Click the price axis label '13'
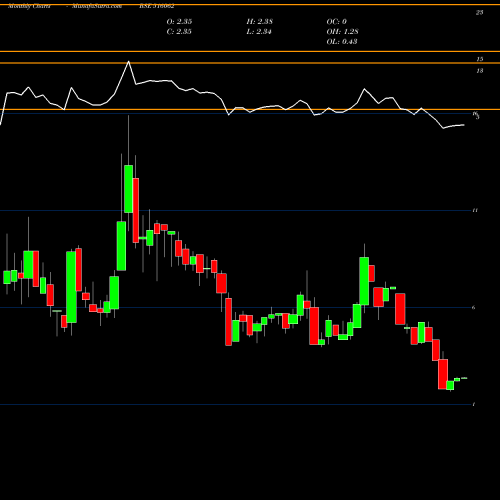 coord(479,71)
